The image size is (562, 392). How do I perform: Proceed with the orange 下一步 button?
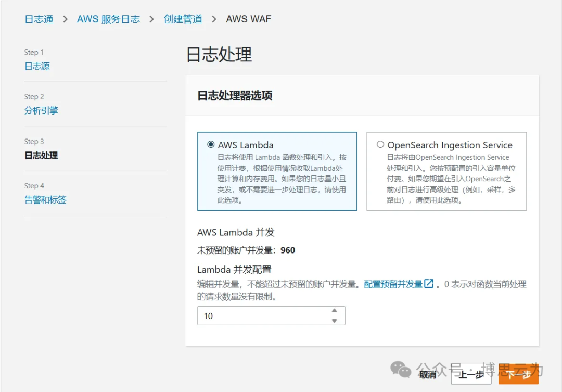click(519, 374)
